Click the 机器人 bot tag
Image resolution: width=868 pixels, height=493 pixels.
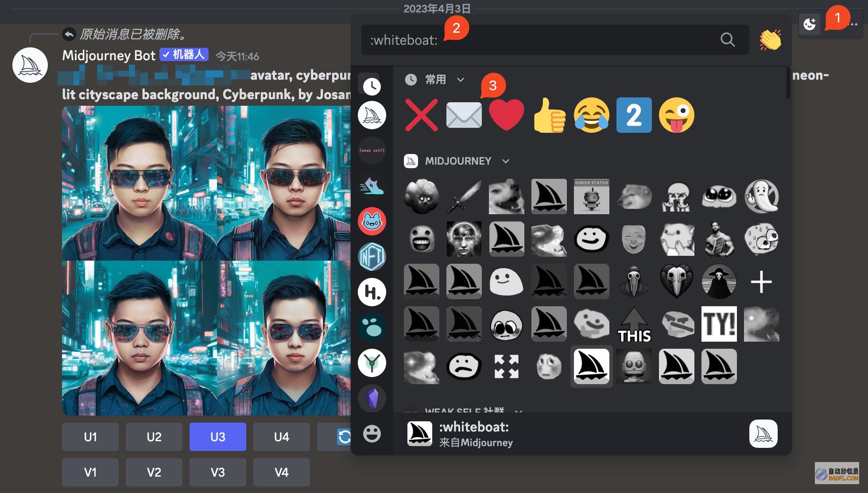tap(184, 54)
